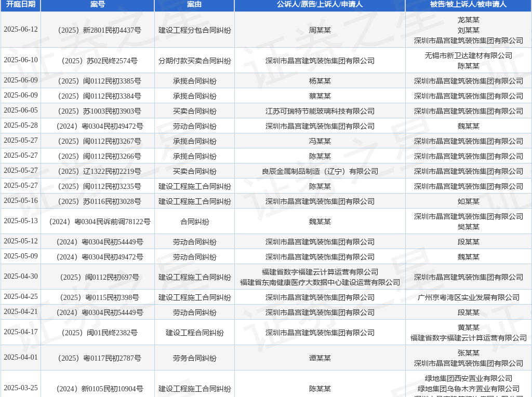
Task: Select the date 2025-05-09
Action: coord(21,256)
